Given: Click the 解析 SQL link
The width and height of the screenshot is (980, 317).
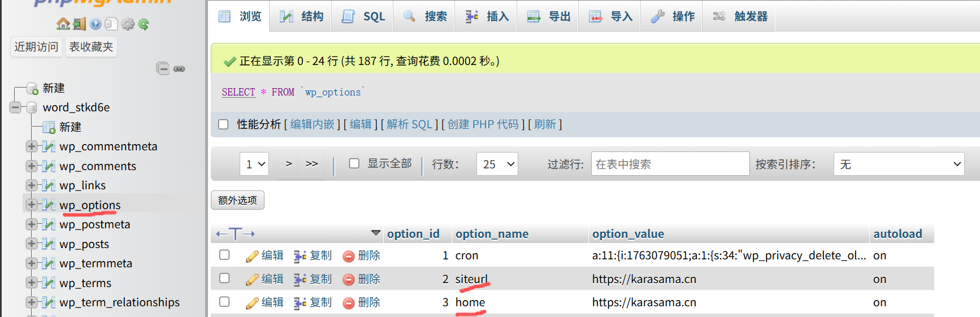Looking at the screenshot, I should click(409, 124).
